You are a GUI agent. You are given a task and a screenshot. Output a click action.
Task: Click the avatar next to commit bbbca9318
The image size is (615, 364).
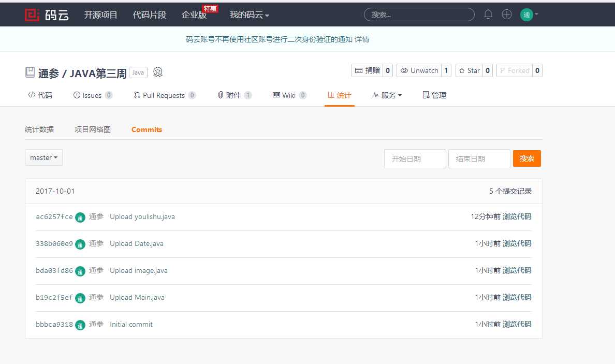point(80,325)
